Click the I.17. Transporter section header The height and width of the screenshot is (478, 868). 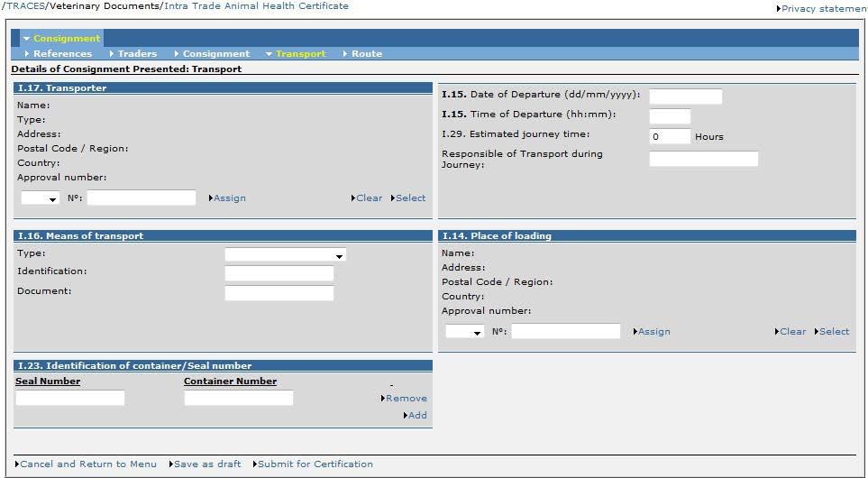point(223,88)
